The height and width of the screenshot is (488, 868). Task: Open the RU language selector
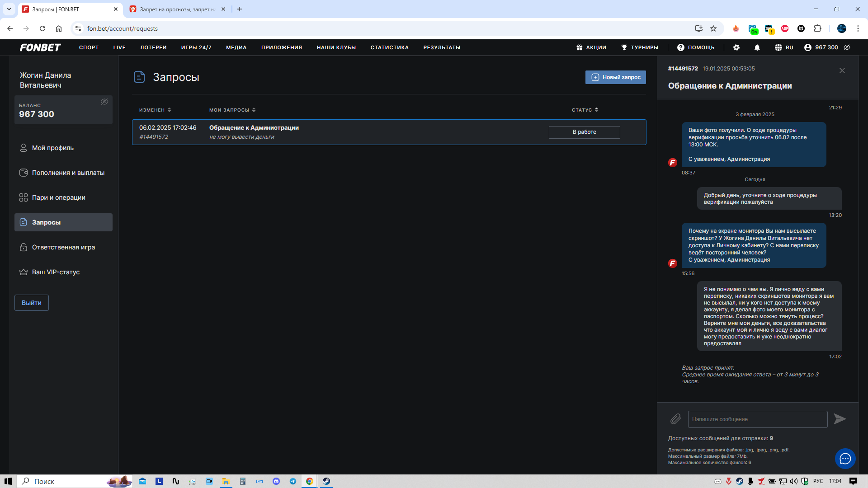784,47
